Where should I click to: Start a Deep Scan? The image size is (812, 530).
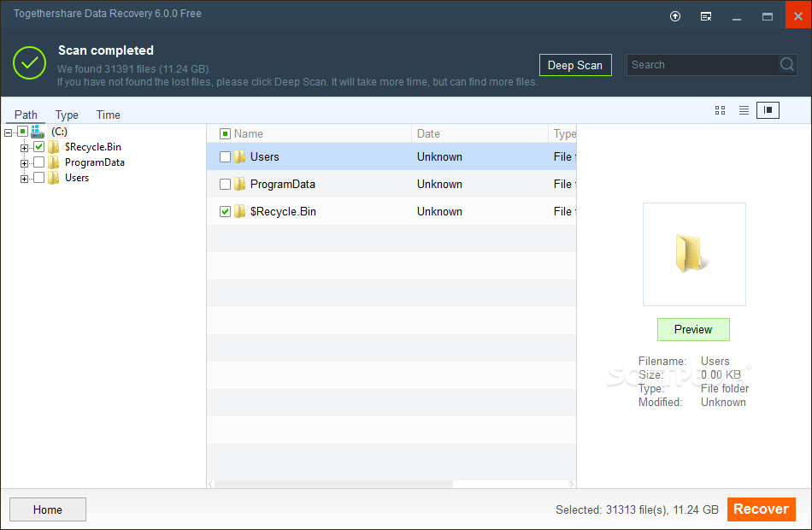coord(575,65)
